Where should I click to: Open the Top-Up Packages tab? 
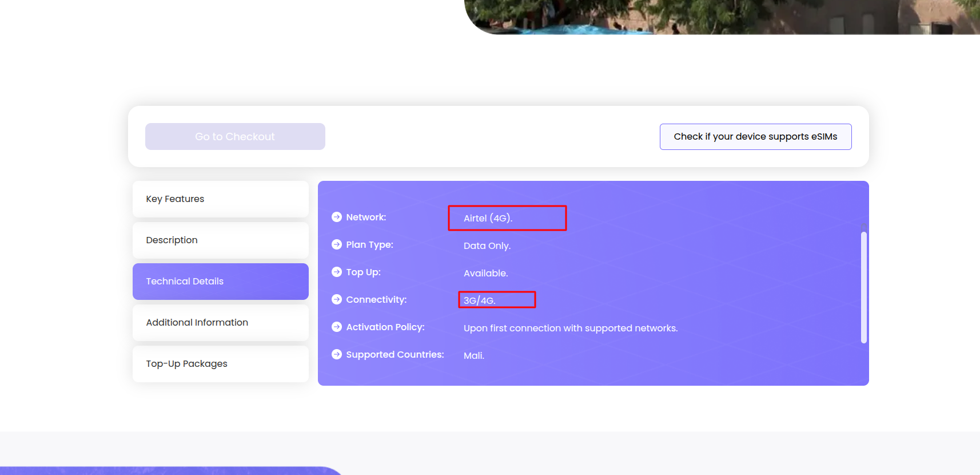point(220,364)
